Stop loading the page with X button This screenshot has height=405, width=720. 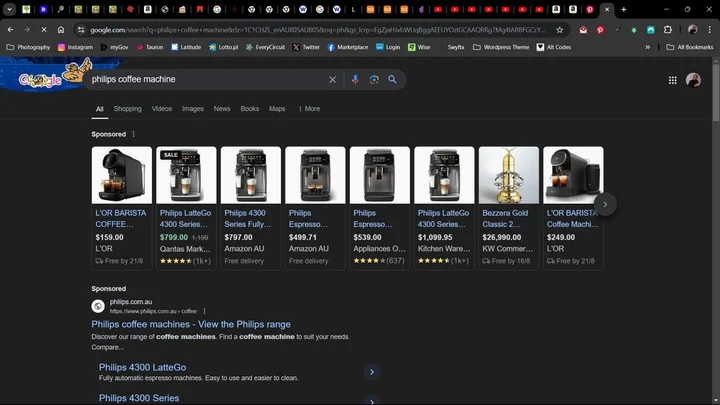point(44,30)
